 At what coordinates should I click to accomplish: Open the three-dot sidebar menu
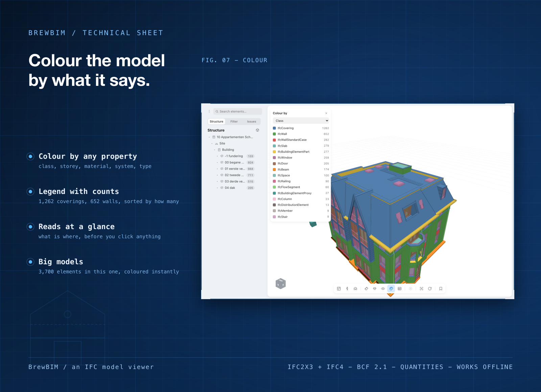point(209,111)
